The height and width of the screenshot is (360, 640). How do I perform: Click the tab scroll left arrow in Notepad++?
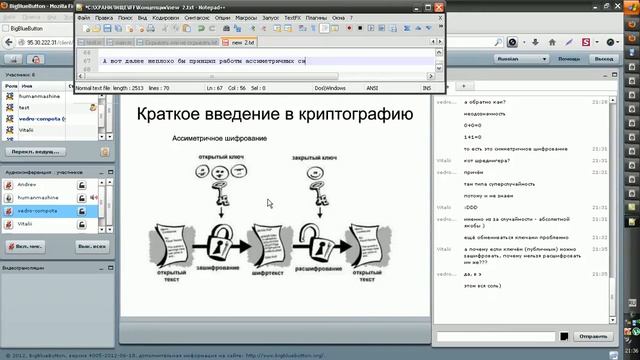(433, 42)
